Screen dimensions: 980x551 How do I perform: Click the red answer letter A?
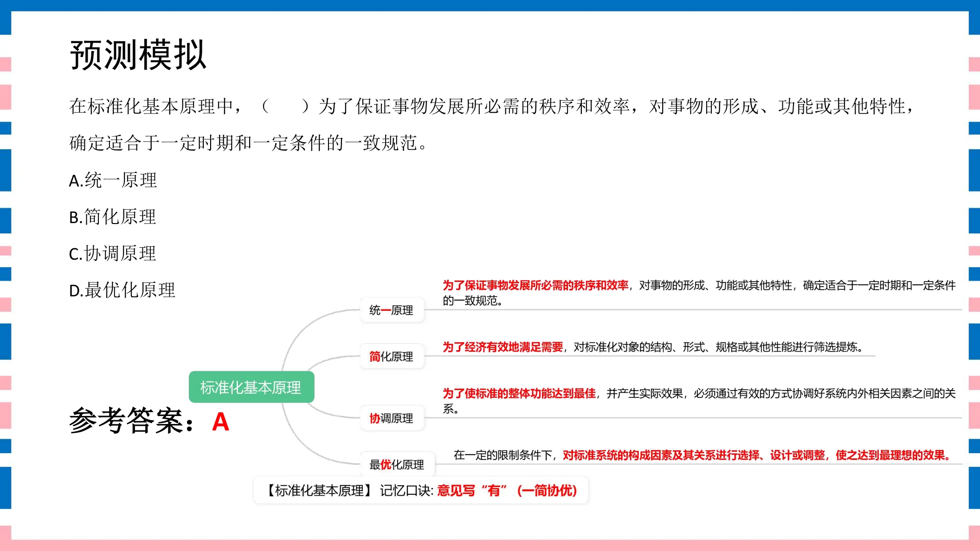(x=220, y=422)
